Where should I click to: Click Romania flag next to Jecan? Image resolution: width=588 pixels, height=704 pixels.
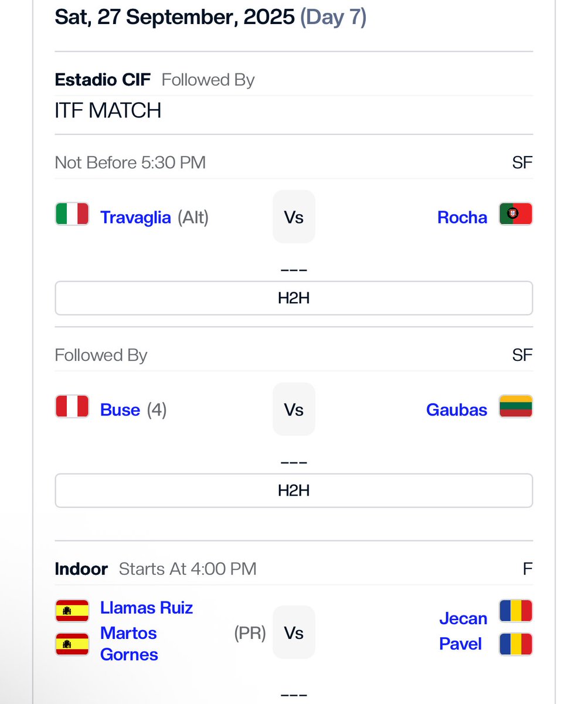(516, 611)
